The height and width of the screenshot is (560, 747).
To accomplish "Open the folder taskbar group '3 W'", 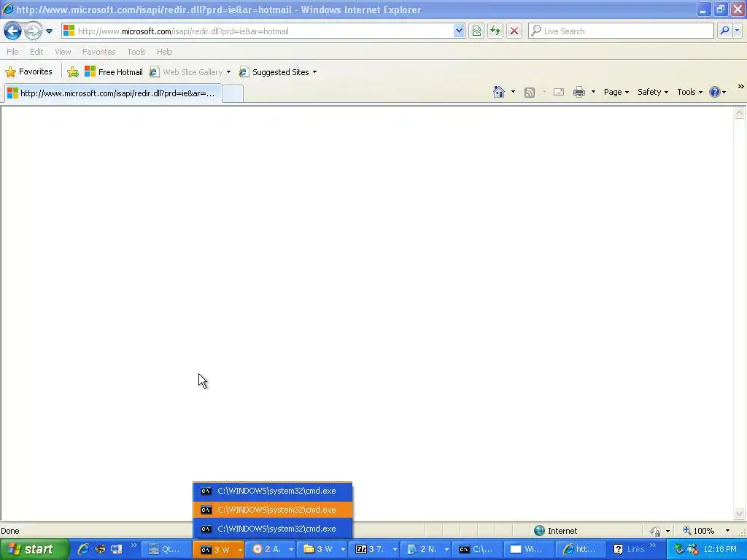I will [323, 549].
